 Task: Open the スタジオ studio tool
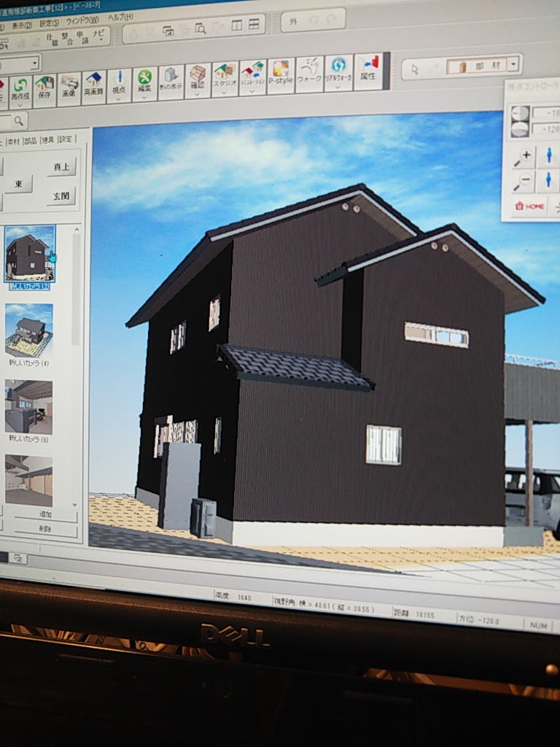225,78
